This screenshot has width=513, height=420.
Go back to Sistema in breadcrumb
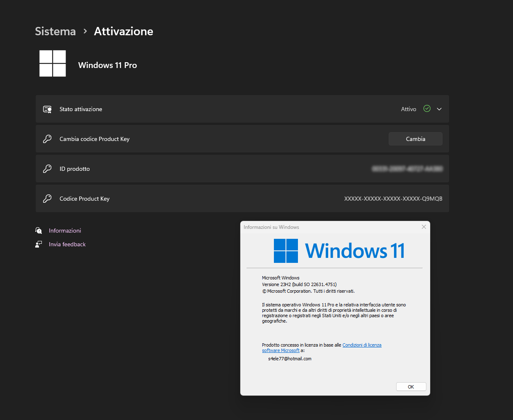[x=55, y=32]
